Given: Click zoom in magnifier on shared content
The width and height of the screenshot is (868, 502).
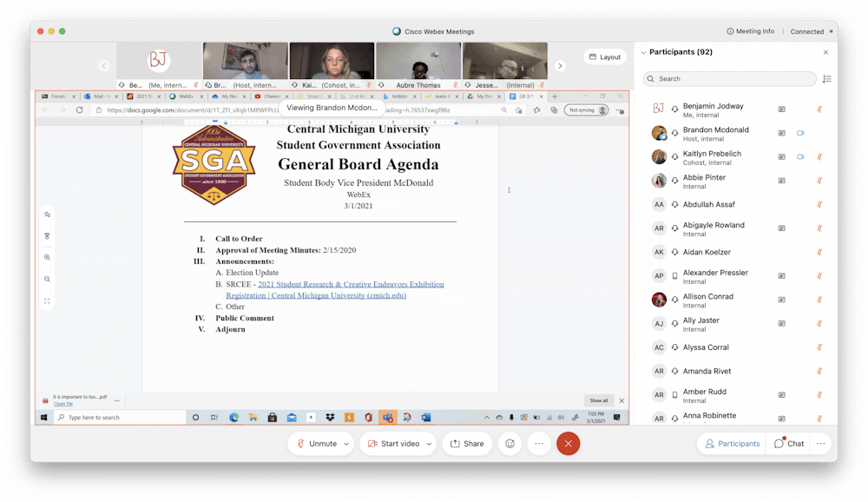Looking at the screenshot, I should [x=47, y=258].
